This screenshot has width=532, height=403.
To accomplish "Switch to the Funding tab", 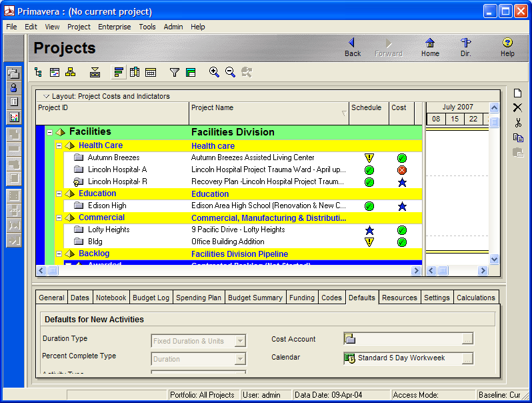I will tap(302, 298).
